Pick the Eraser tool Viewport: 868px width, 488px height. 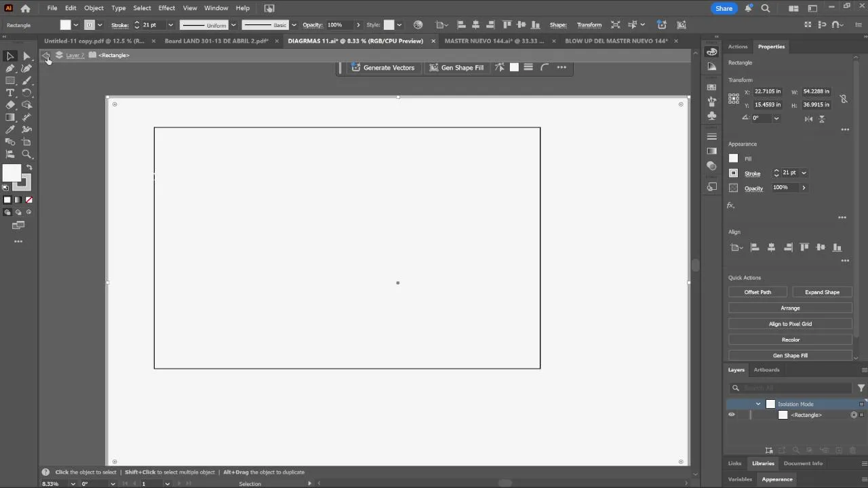tap(10, 105)
